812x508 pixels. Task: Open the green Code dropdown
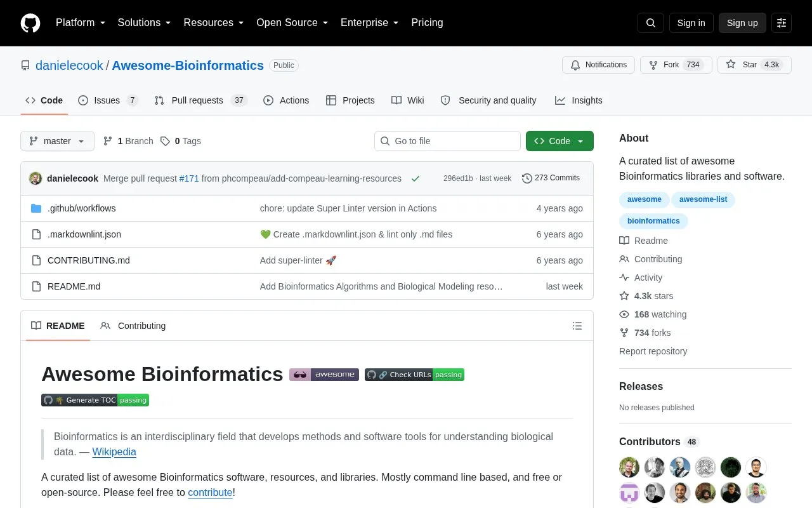560,141
